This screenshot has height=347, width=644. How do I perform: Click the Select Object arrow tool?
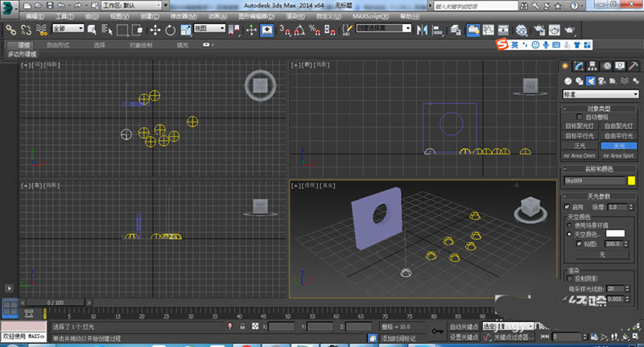91,30
